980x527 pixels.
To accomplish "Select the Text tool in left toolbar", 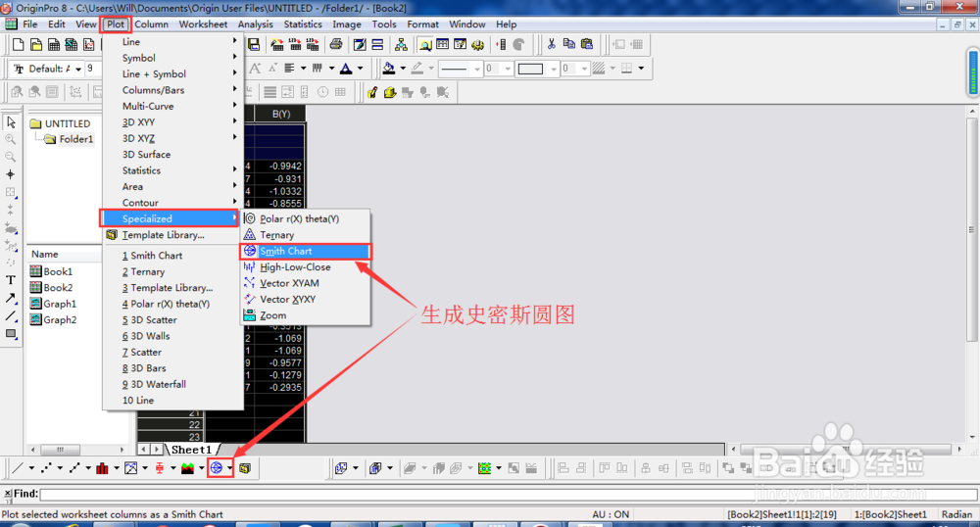I will point(11,280).
